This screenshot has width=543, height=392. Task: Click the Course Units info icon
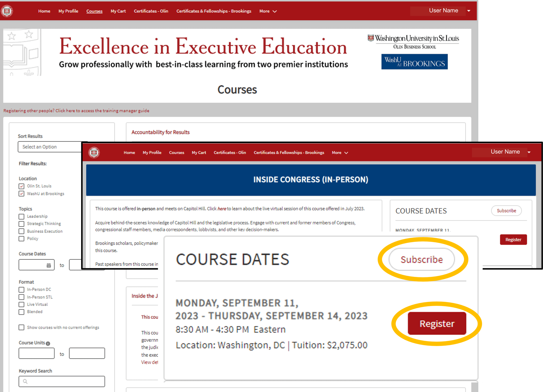[48, 343]
